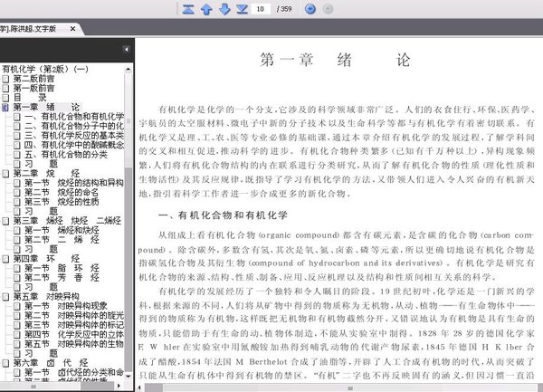
Task: Go to next page arrow
Action: coord(224,9)
